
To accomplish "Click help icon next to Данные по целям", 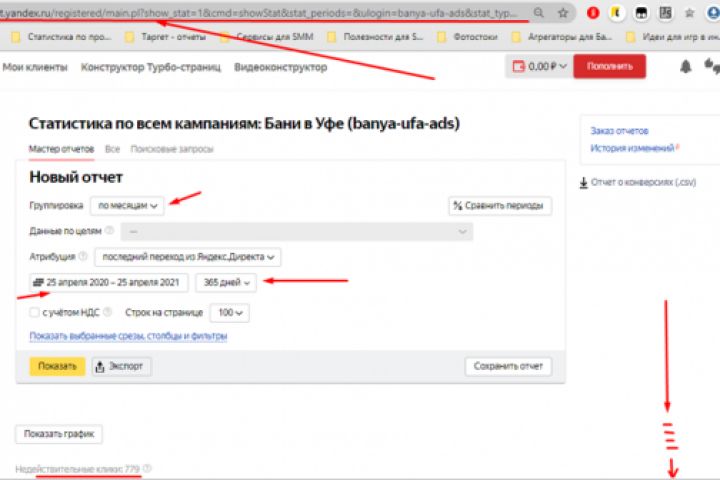I will pyautogui.click(x=109, y=231).
